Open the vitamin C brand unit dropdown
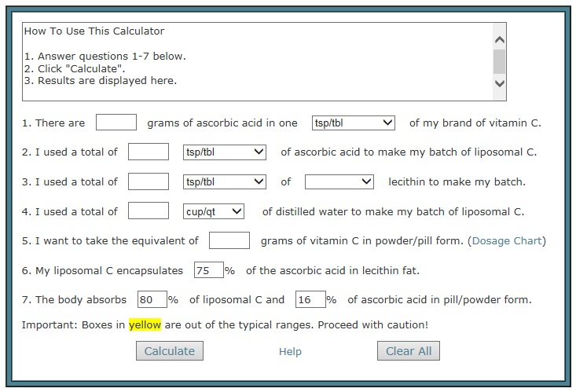Viewport: 576px width, 392px height. point(353,123)
